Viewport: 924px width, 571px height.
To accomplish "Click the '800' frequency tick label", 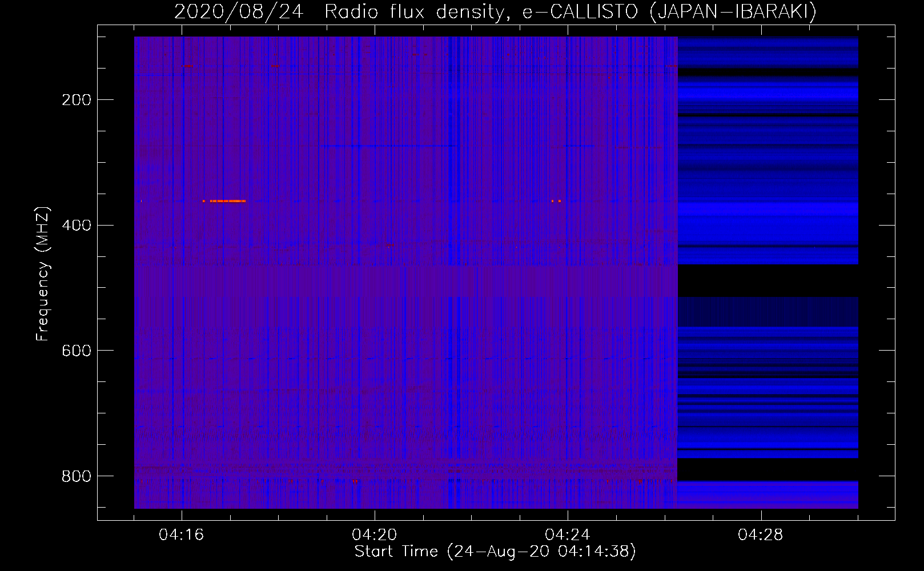I will click(77, 476).
